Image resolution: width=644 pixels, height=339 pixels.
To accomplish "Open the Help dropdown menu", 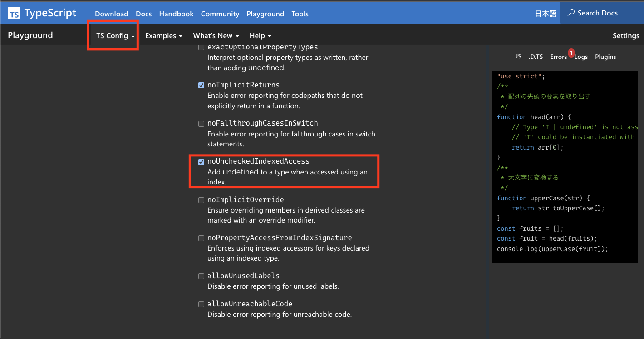I will (x=261, y=36).
